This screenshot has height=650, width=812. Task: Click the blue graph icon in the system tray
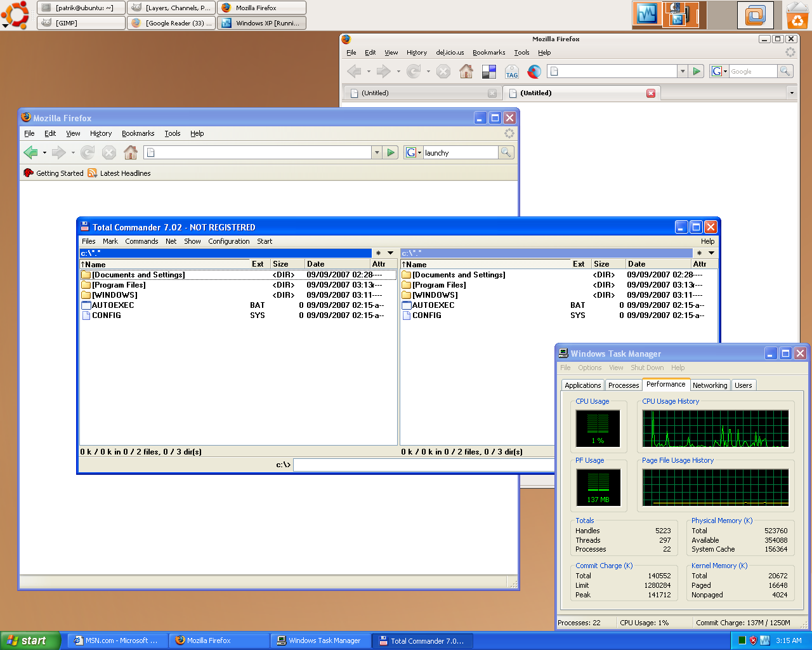pyautogui.click(x=765, y=640)
